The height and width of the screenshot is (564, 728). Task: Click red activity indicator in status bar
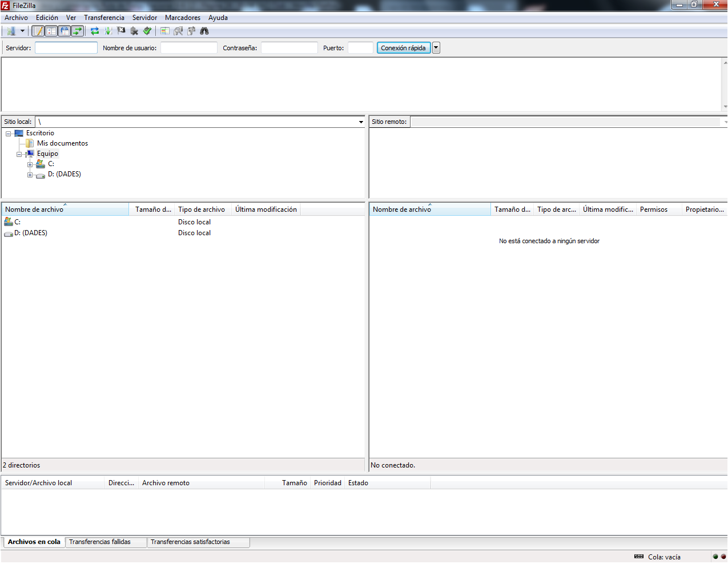click(x=723, y=557)
